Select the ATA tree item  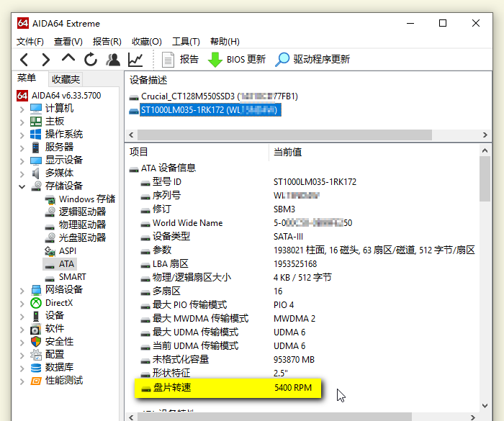point(66,264)
